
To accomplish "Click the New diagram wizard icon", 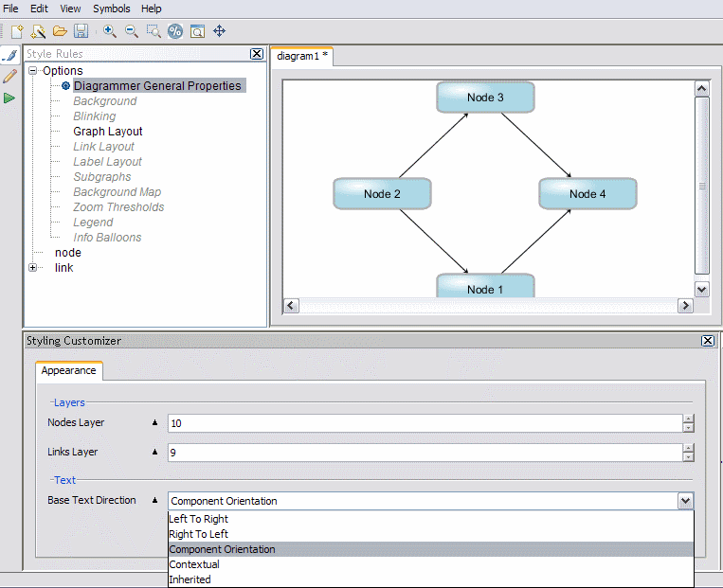I will tap(38, 31).
